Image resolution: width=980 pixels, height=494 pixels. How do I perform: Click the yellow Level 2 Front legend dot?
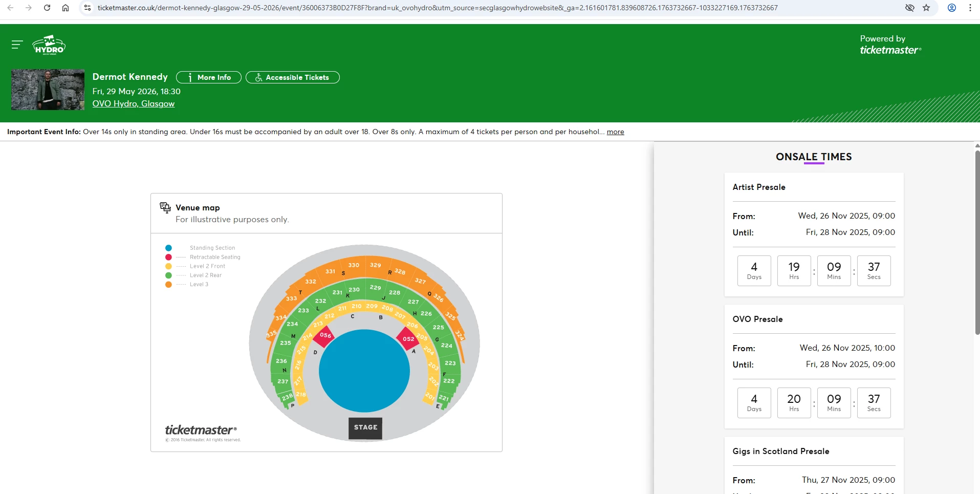[x=168, y=266]
